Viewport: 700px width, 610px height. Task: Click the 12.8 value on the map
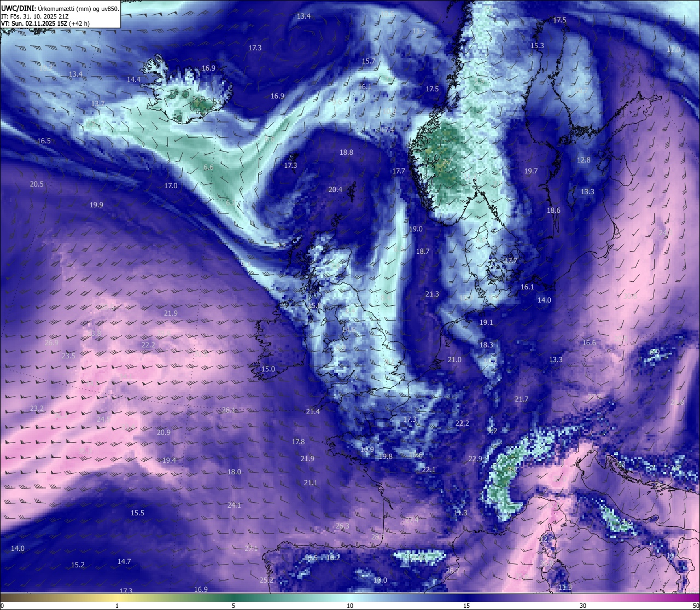point(584,160)
